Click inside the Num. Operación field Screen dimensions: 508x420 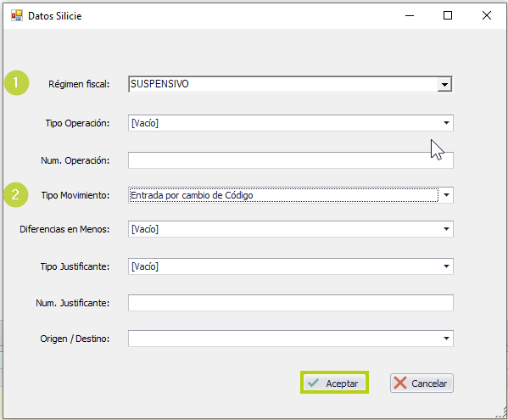291,160
